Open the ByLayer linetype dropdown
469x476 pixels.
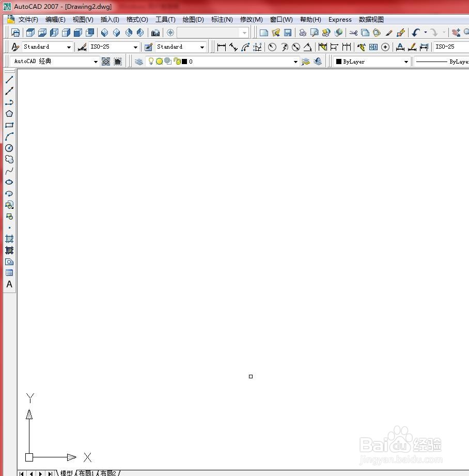(442, 62)
